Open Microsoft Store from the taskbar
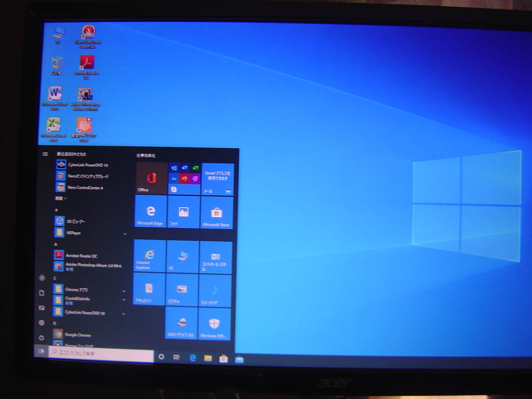This screenshot has width=532, height=399. point(223,359)
